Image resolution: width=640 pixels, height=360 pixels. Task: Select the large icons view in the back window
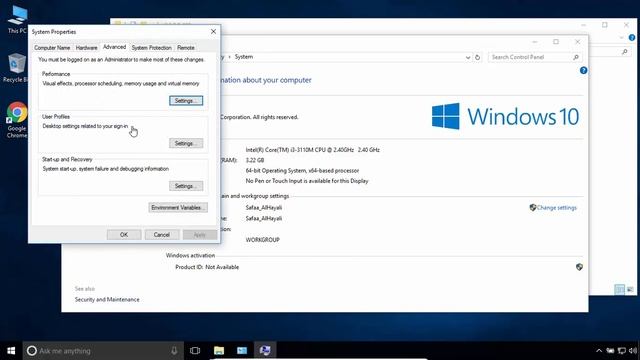(x=630, y=289)
